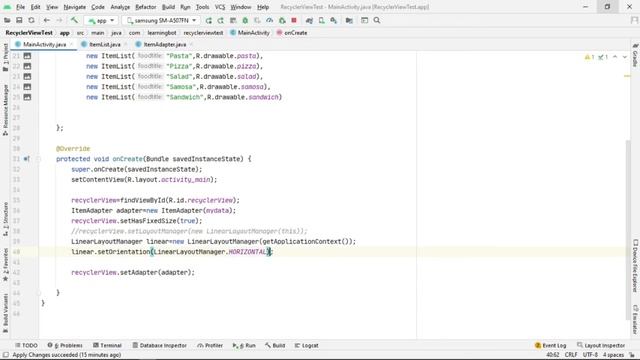Navigate back with the left arrow icon
The height and width of the screenshot is (360, 640).
(x=47, y=20)
